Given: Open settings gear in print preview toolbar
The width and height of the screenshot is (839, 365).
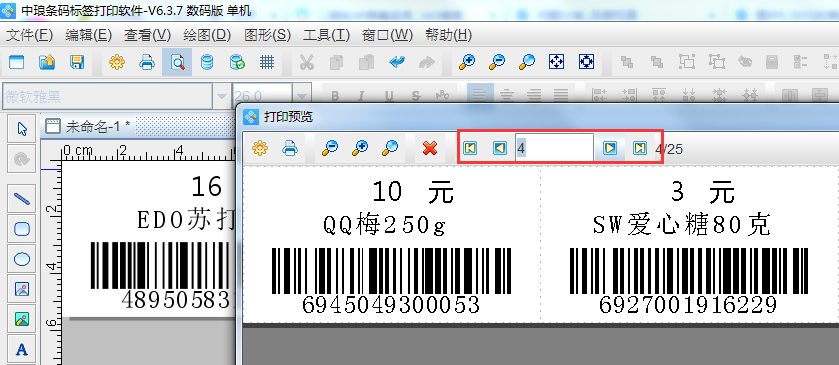Looking at the screenshot, I should point(260,148).
